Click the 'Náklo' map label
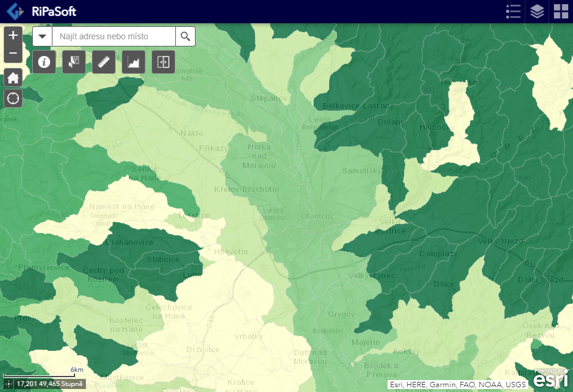The height and width of the screenshot is (392, 573). (x=192, y=133)
